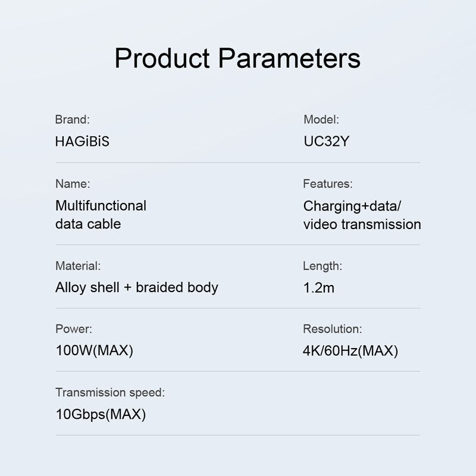Select the UC32Y model number

[x=330, y=142]
